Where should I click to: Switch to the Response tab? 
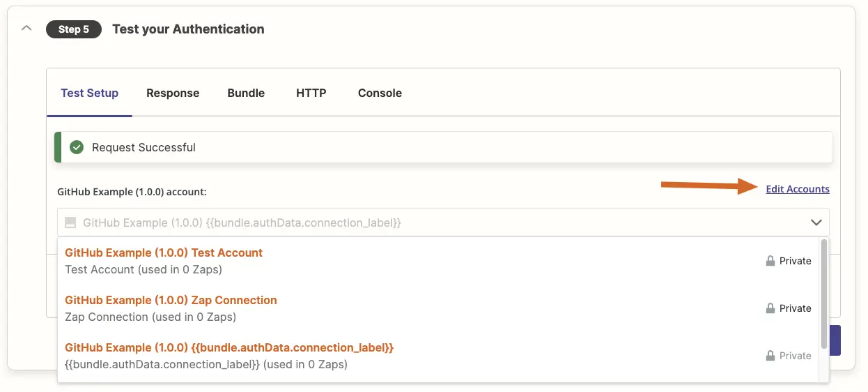[173, 93]
